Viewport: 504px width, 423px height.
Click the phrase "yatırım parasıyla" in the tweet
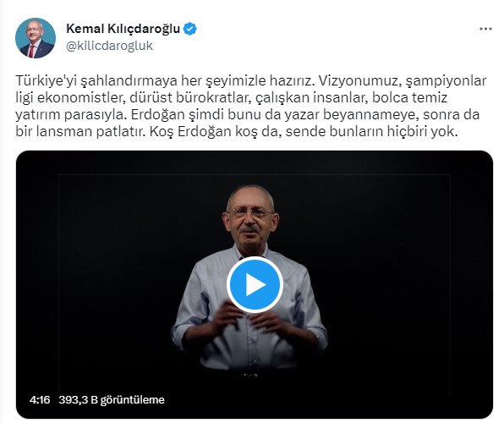69,114
